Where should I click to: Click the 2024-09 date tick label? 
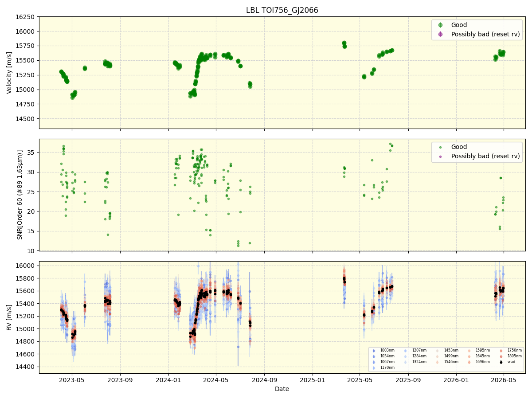point(264,380)
